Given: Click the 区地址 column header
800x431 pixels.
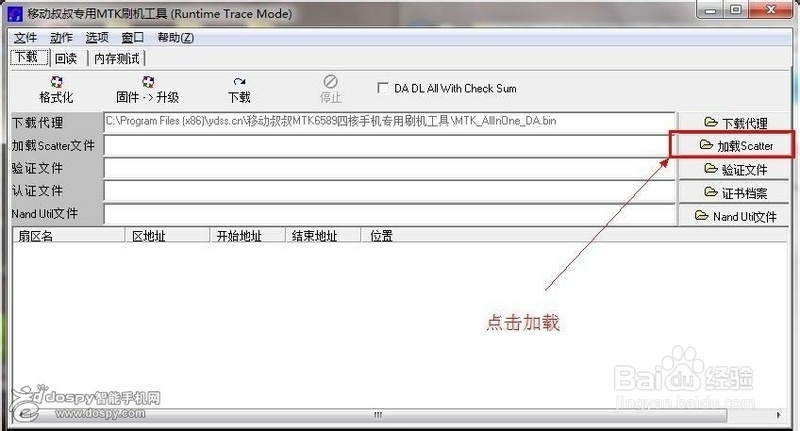Looking at the screenshot, I should [x=167, y=236].
